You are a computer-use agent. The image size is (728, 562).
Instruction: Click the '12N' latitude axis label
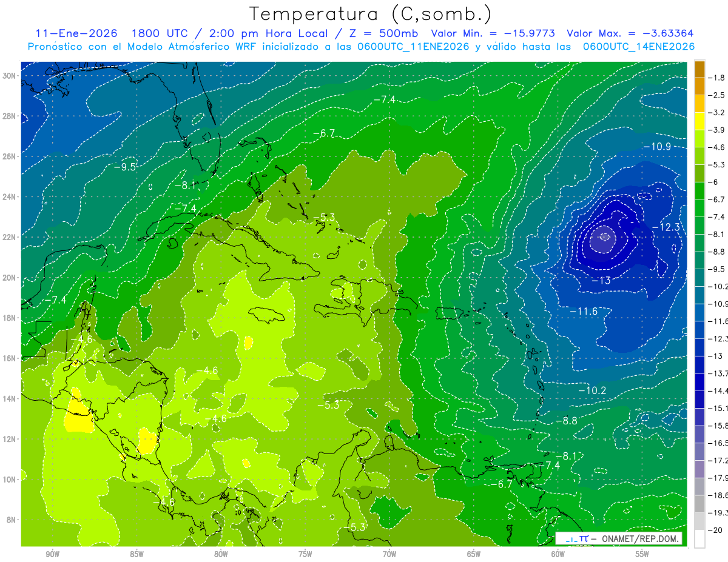10,439
